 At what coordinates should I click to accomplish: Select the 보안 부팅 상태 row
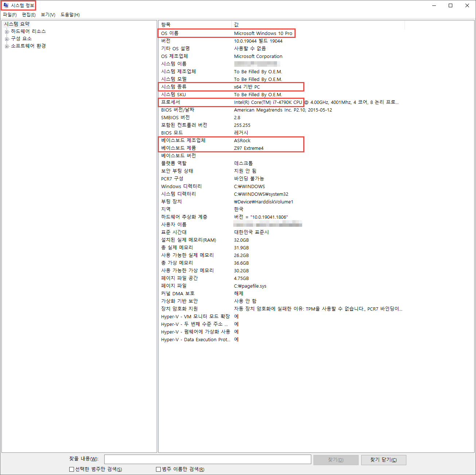(x=282, y=171)
